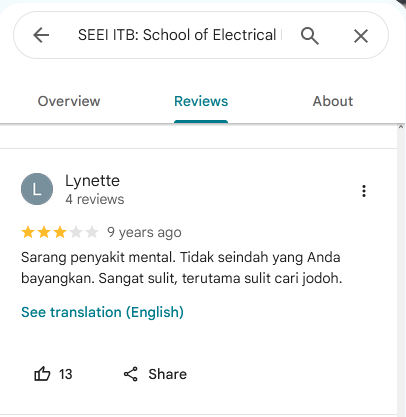Switch to the Overview tab
Image resolution: width=406 pixels, height=417 pixels.
click(69, 101)
